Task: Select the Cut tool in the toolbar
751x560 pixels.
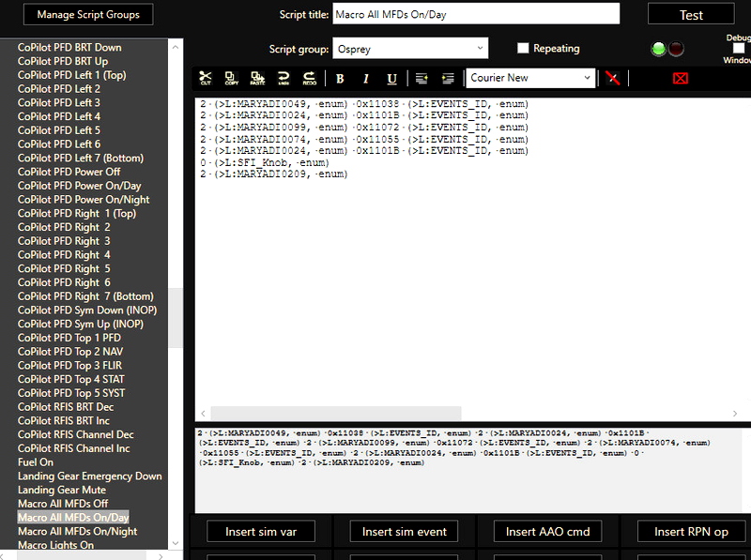Action: pos(205,78)
